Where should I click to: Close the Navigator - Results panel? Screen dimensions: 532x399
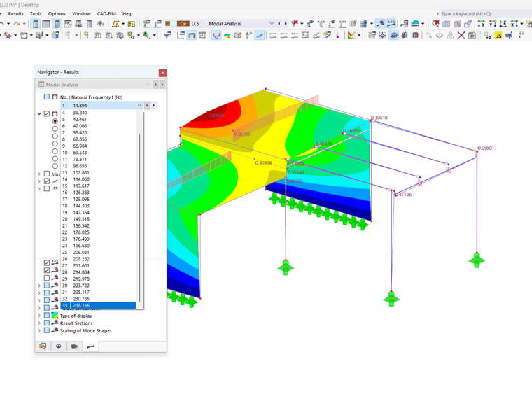[x=162, y=73]
